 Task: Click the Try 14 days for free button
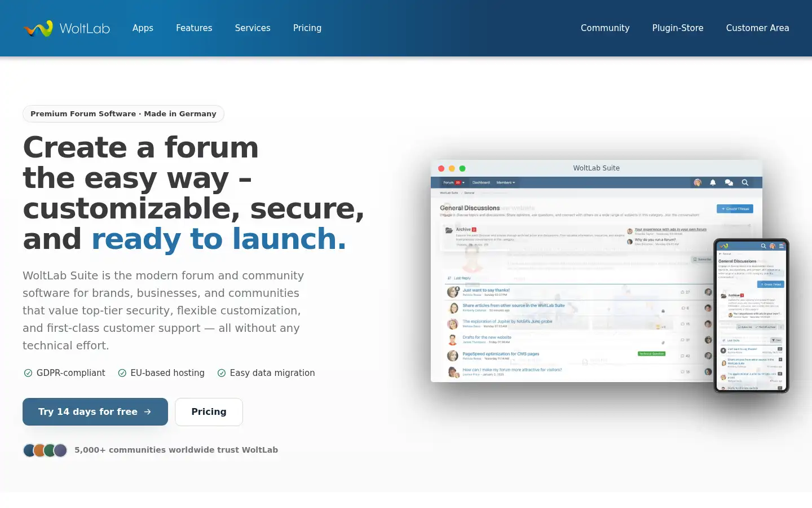[95, 411]
